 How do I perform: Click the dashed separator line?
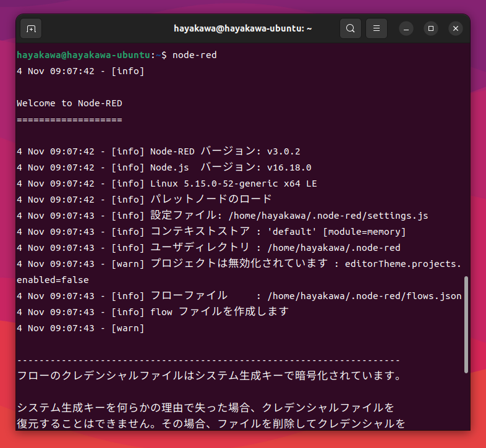pos(208,360)
